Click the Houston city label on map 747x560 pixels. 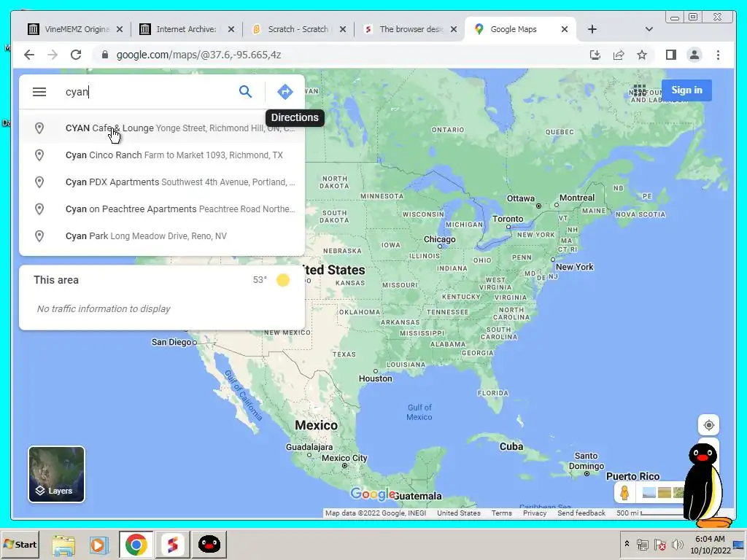click(x=376, y=378)
